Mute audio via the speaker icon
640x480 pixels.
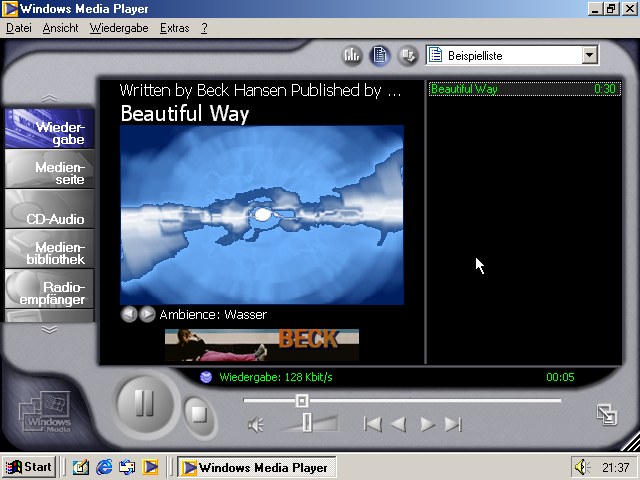(x=256, y=425)
